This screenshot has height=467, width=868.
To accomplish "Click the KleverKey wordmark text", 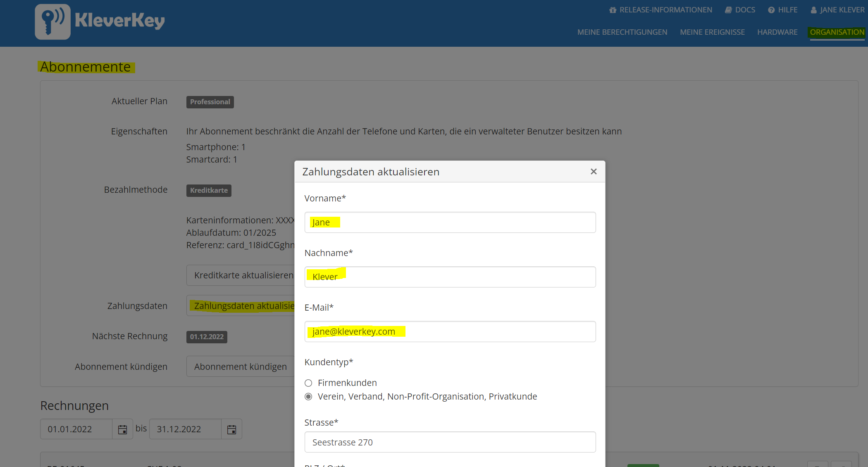I will point(119,21).
